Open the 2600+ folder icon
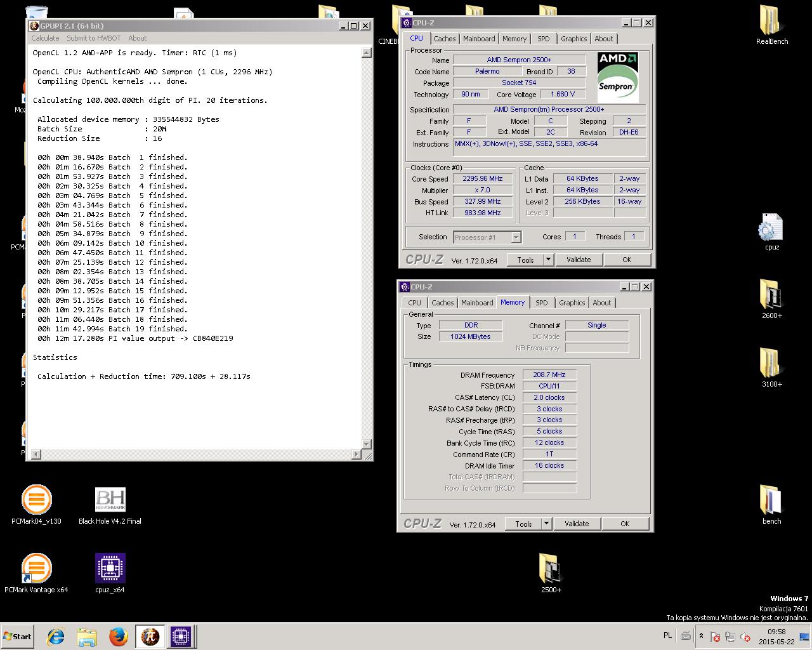The image size is (812, 650). pos(771,298)
